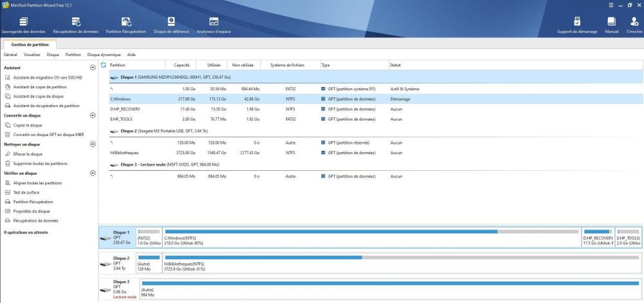Viewport: 644px width, 303px height.
Task: Open Partition Récupération in top toolbar
Action: coord(126,25)
